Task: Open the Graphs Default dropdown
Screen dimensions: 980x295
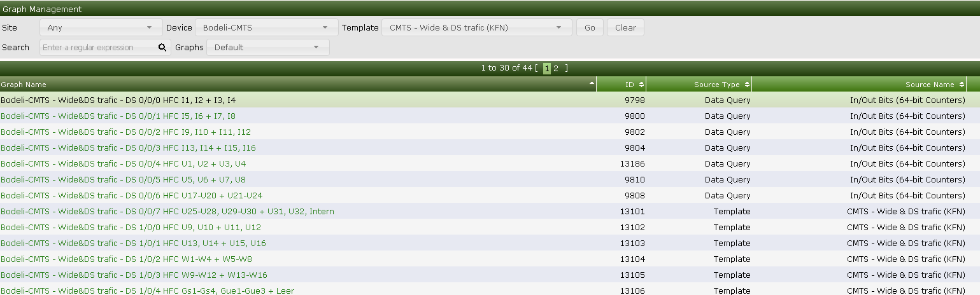Action: point(267,47)
